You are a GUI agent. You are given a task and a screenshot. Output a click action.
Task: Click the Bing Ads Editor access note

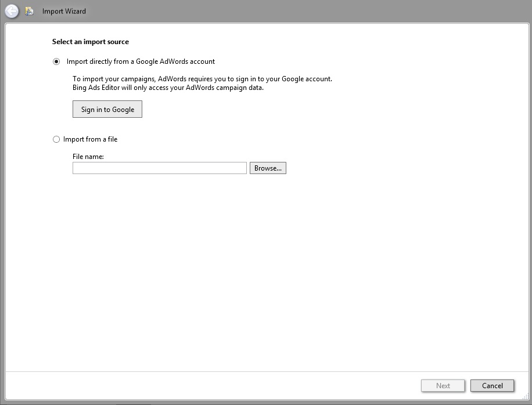pos(168,88)
